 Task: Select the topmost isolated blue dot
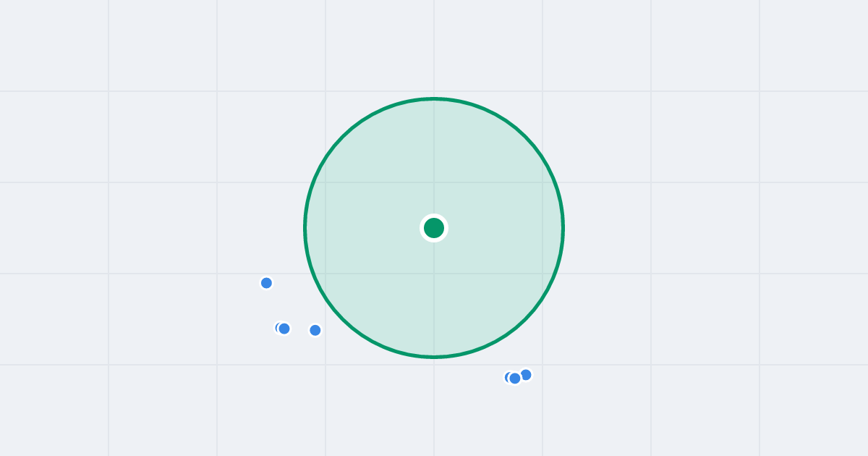tap(266, 283)
